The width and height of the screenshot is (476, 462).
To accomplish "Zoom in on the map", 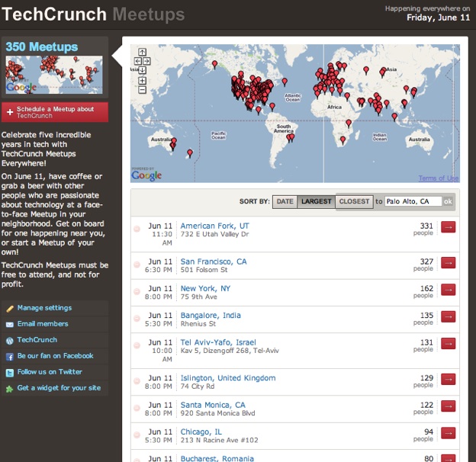I will (x=142, y=80).
